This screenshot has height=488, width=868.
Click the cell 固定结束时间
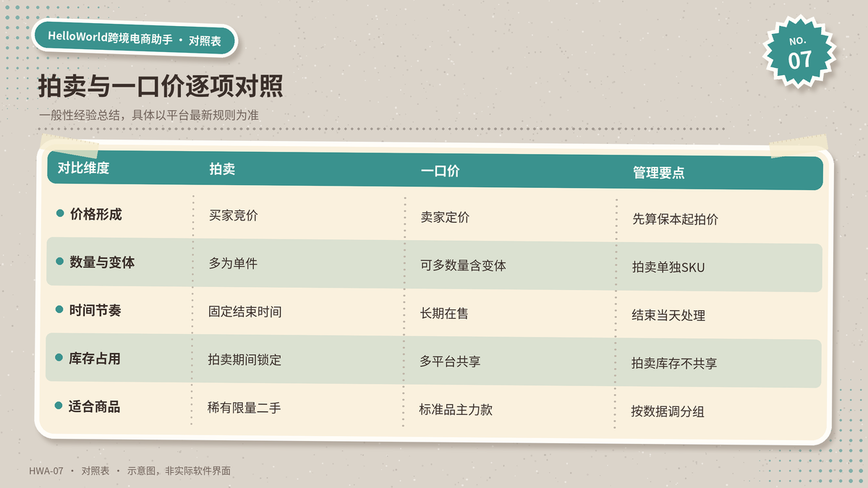click(x=244, y=312)
